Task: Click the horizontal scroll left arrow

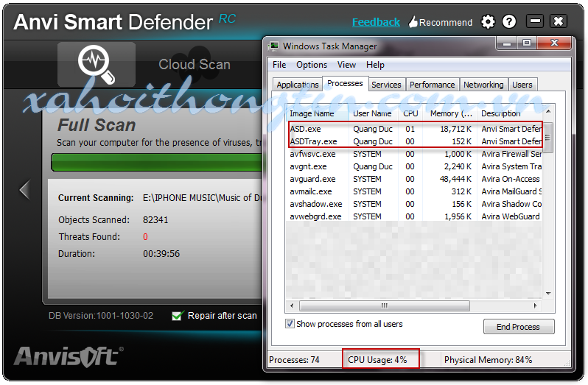Action: point(292,306)
